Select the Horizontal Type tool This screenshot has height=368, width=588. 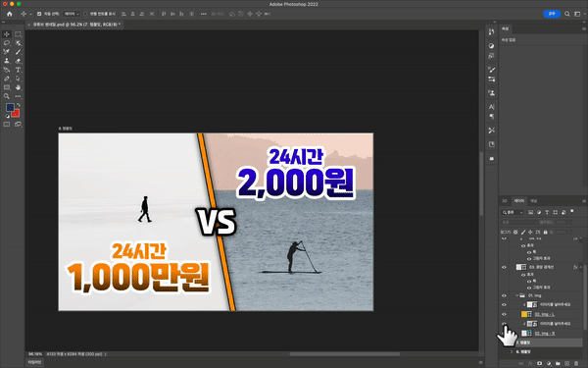pyautogui.click(x=18, y=70)
